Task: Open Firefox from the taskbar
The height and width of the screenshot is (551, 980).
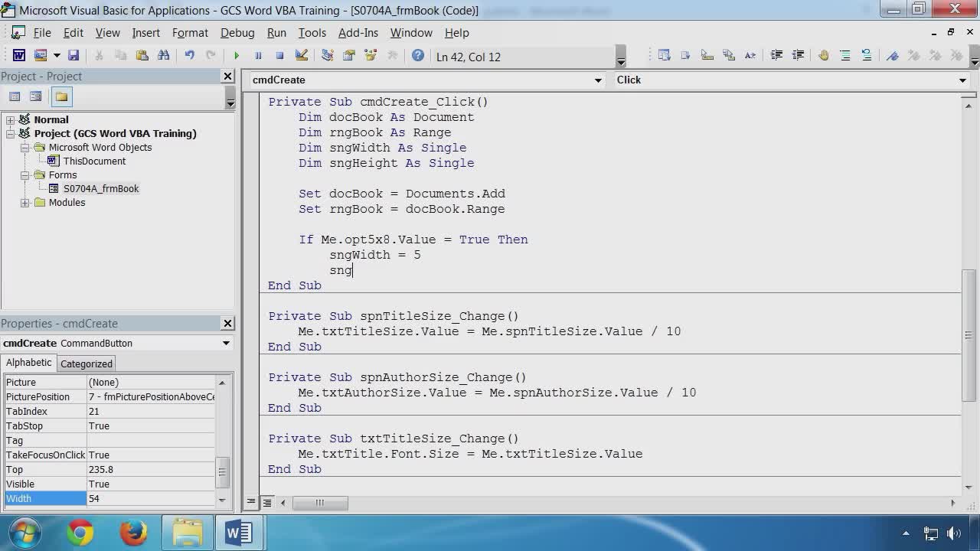Action: pos(134,533)
